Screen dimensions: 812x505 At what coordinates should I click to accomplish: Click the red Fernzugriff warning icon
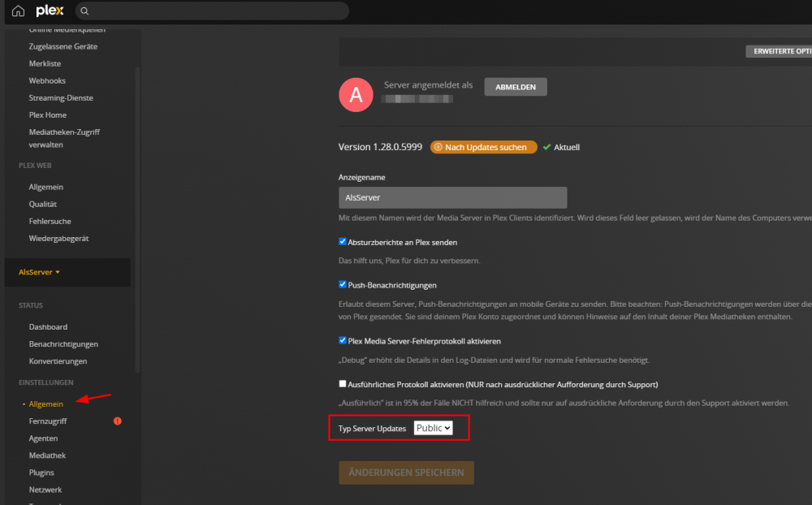(118, 421)
